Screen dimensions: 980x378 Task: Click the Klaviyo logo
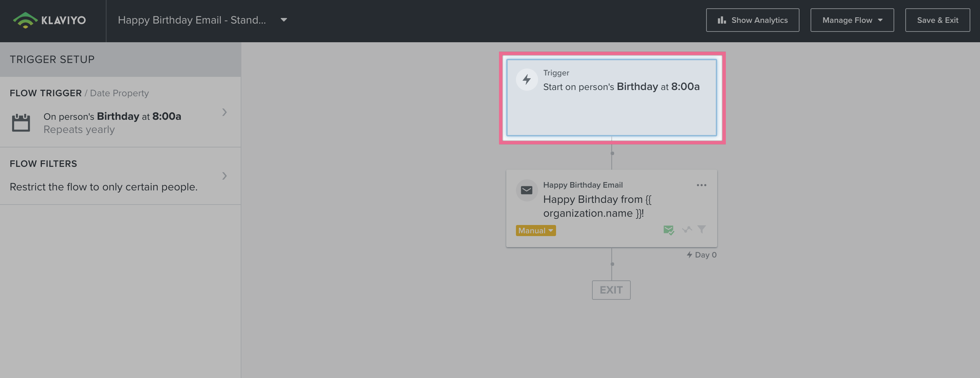coord(49,20)
